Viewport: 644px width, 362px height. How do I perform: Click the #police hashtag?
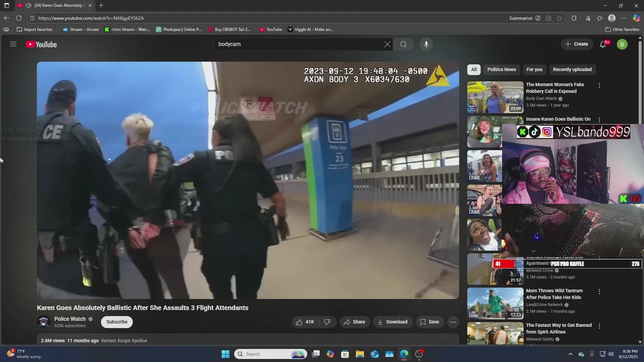pos(139,340)
